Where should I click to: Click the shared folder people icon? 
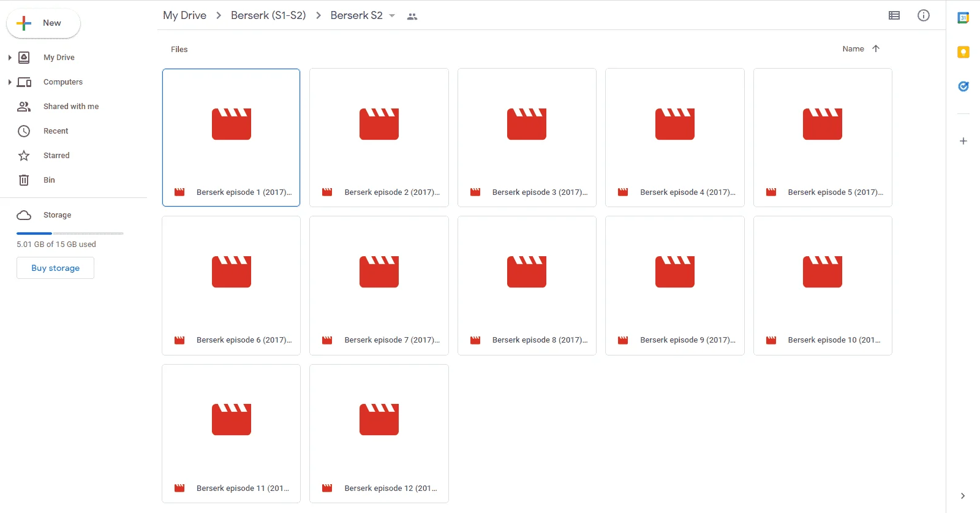[x=412, y=17]
